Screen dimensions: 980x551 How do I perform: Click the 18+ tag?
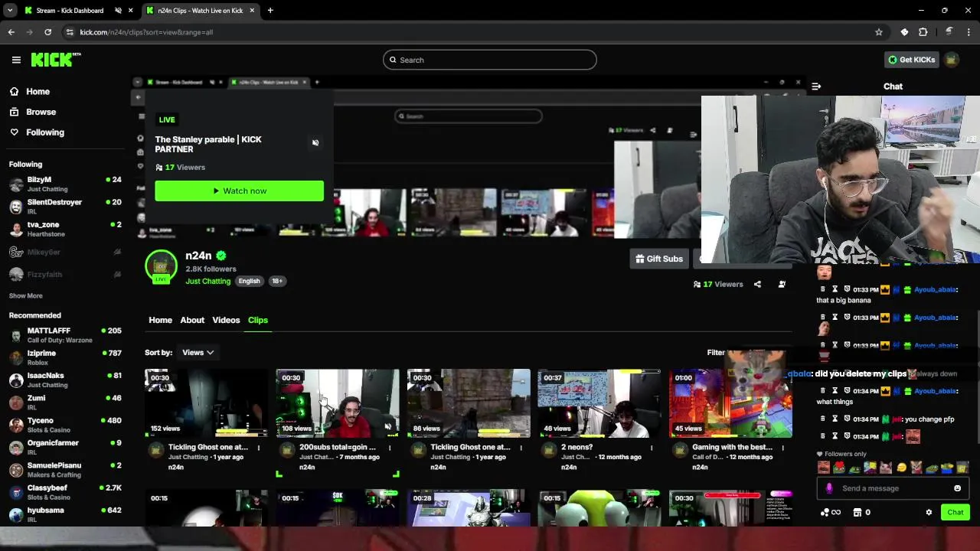(x=277, y=281)
